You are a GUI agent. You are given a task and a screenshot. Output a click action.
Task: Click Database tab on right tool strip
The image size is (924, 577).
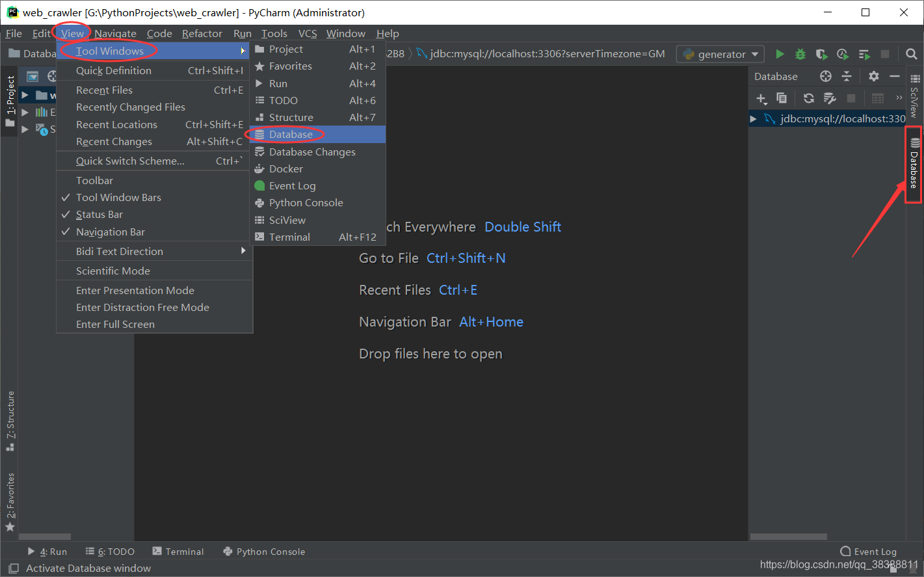pyautogui.click(x=914, y=164)
